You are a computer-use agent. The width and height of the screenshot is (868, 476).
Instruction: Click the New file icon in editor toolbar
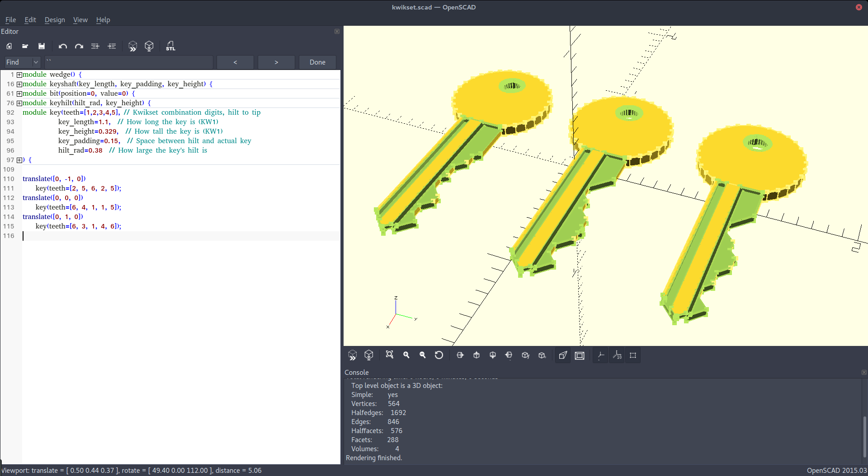point(9,46)
